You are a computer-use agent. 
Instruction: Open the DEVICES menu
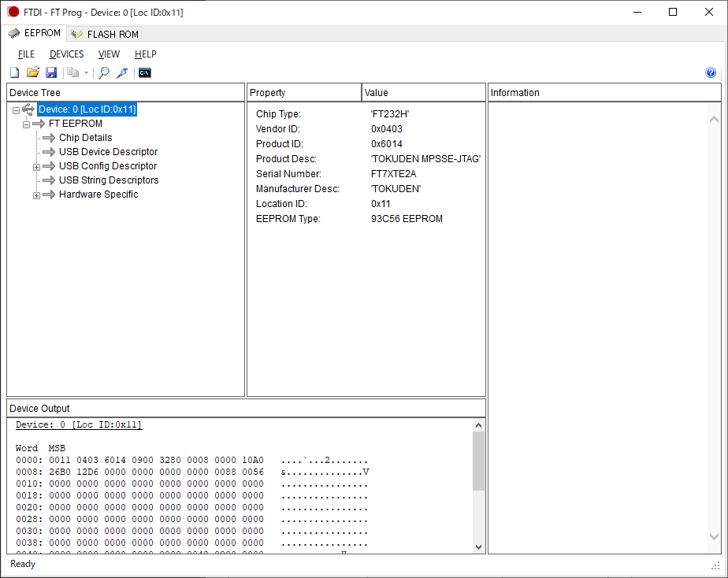[x=66, y=54]
